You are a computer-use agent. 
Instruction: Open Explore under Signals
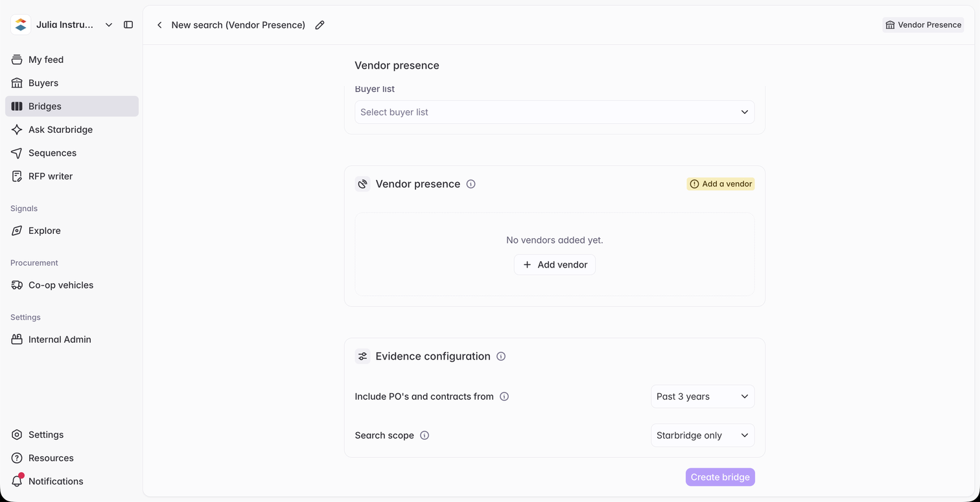(x=72, y=231)
